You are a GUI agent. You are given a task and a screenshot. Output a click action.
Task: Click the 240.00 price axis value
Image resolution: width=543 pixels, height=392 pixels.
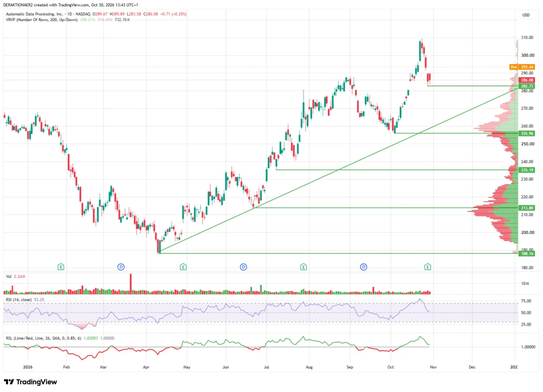coord(527,162)
